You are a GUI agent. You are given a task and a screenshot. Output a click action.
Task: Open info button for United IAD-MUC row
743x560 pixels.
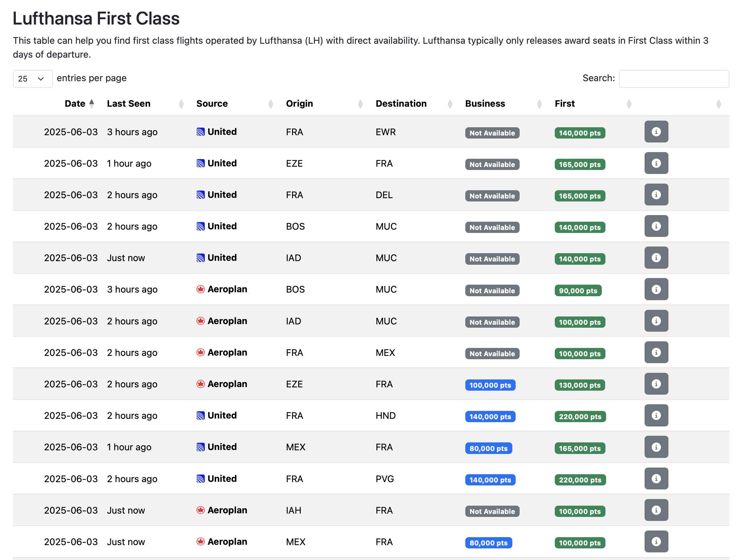pyautogui.click(x=656, y=258)
